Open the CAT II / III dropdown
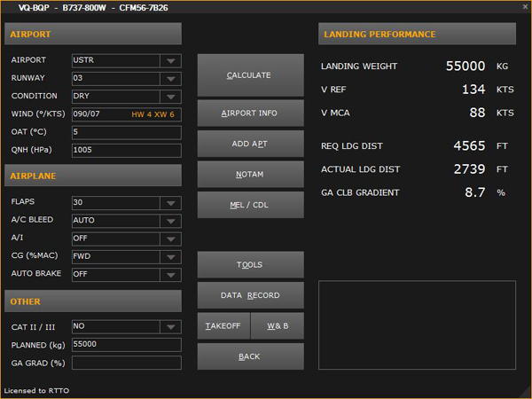Viewport: 532px width, 399px height. point(169,326)
